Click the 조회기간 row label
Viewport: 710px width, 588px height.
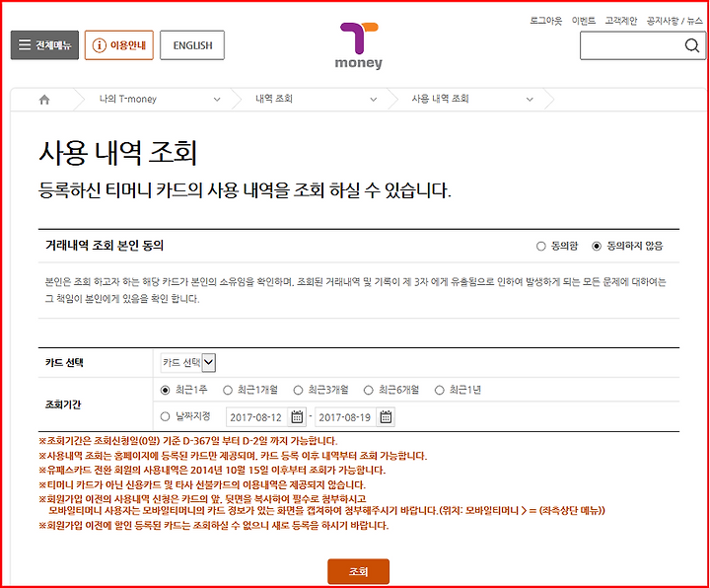point(63,404)
